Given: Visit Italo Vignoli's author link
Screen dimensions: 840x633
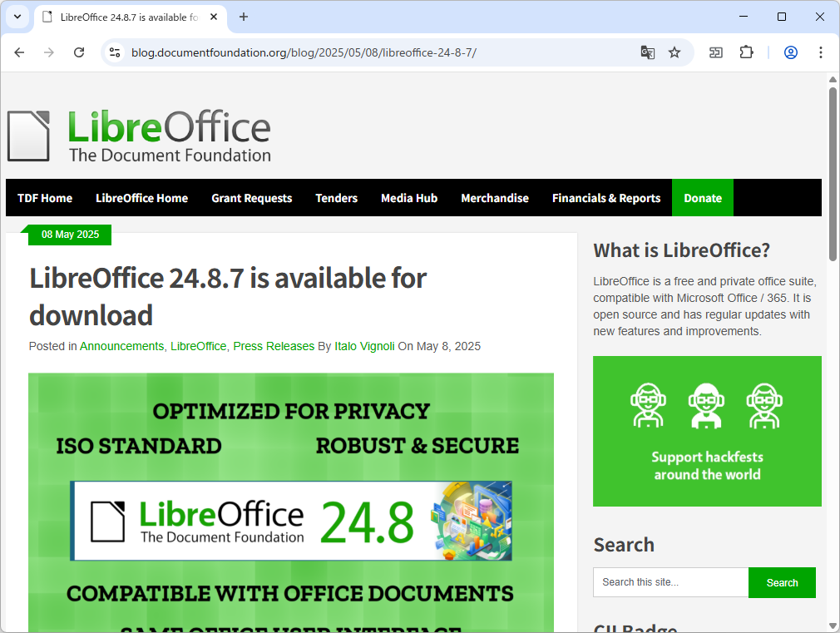Looking at the screenshot, I should 363,346.
